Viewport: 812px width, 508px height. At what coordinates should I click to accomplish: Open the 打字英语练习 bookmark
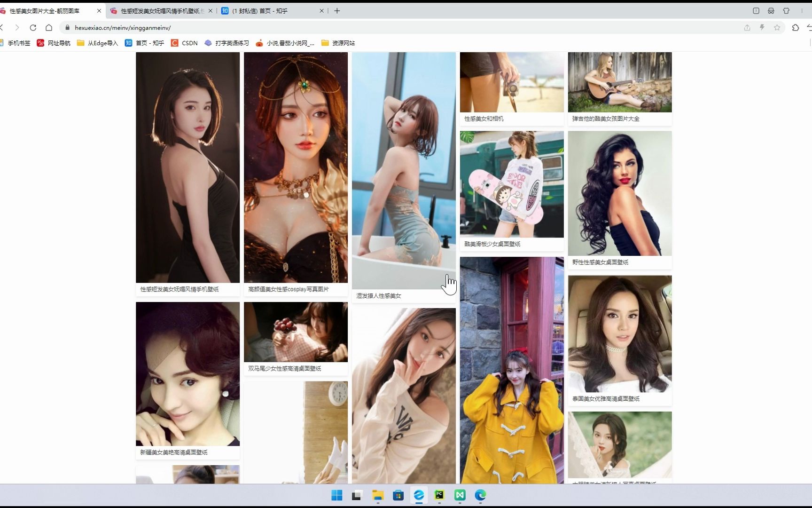point(227,43)
